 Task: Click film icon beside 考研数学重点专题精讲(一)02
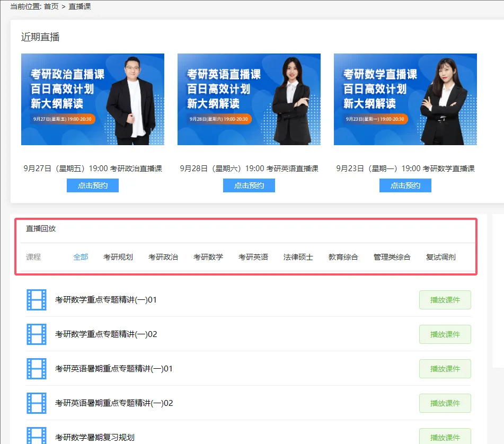37,334
